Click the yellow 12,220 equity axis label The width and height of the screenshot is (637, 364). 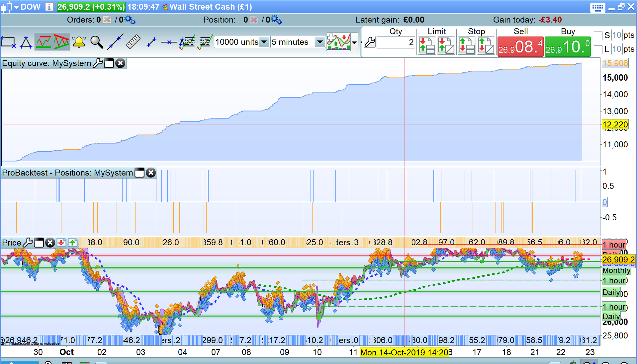pos(615,124)
